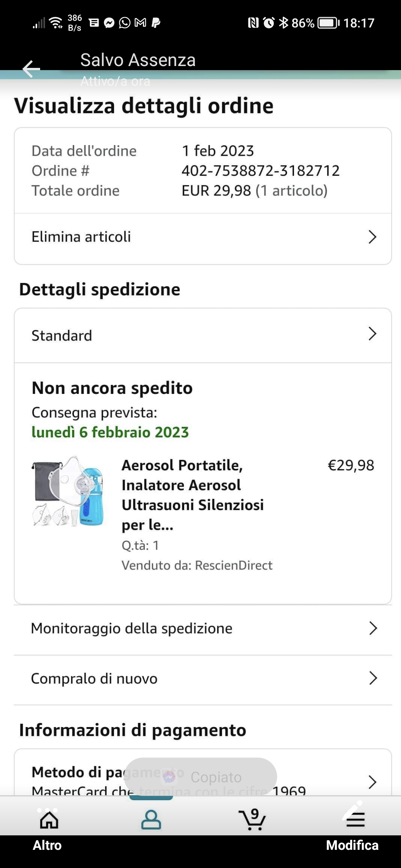Tap the Gmail notification icon
Image resolution: width=401 pixels, height=868 pixels.
[x=140, y=23]
